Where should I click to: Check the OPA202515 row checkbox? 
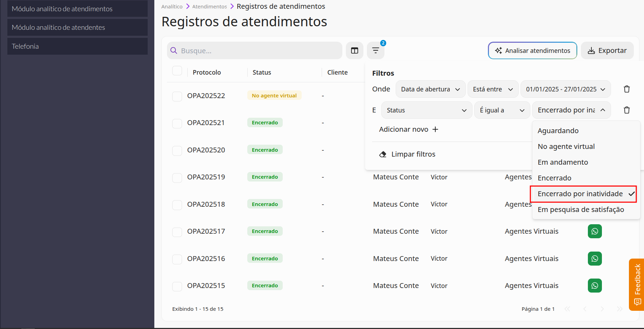point(177,286)
